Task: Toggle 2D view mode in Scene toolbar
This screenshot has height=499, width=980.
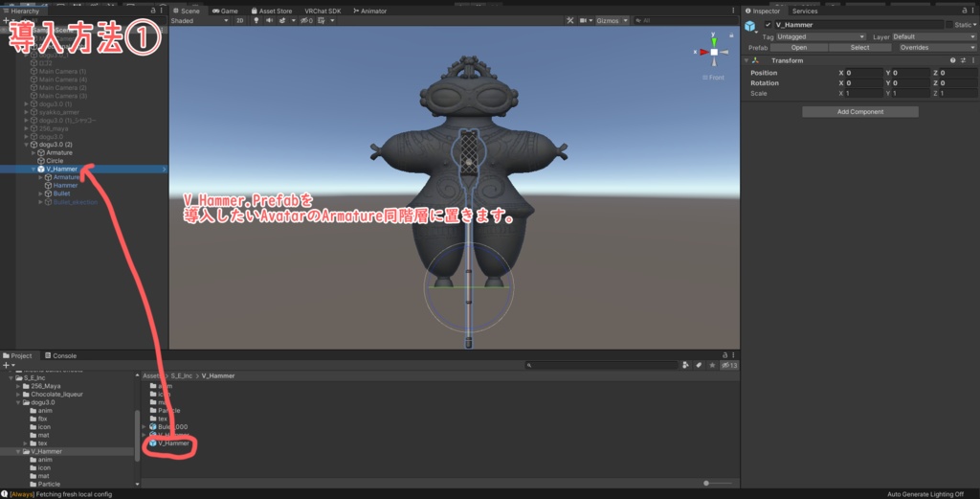Action: [240, 21]
